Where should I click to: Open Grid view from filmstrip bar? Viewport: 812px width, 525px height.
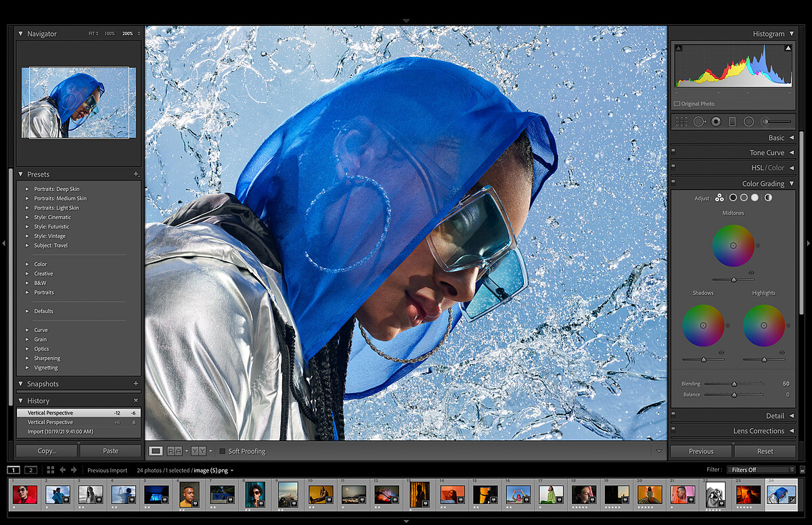(x=50, y=470)
